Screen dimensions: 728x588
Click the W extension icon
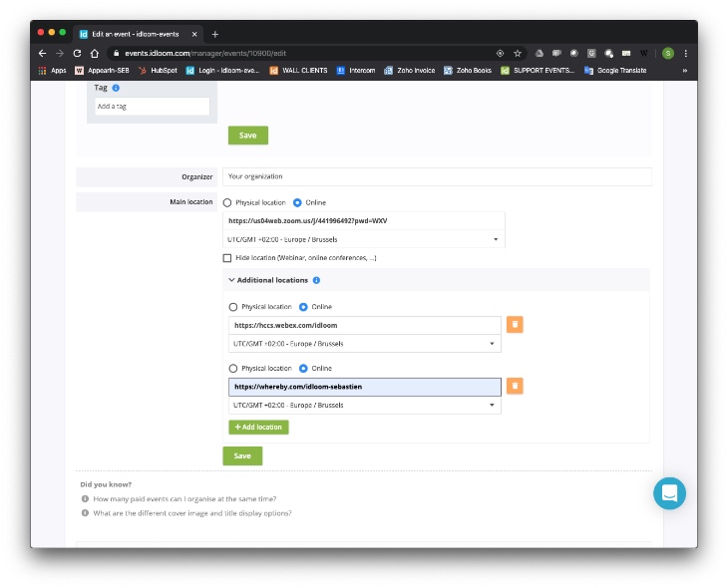[643, 54]
